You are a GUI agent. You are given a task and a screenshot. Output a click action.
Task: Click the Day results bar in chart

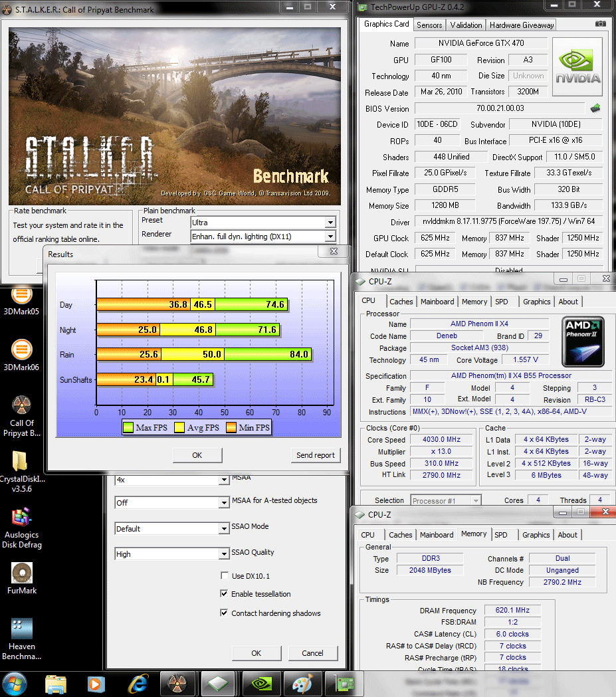(x=193, y=304)
